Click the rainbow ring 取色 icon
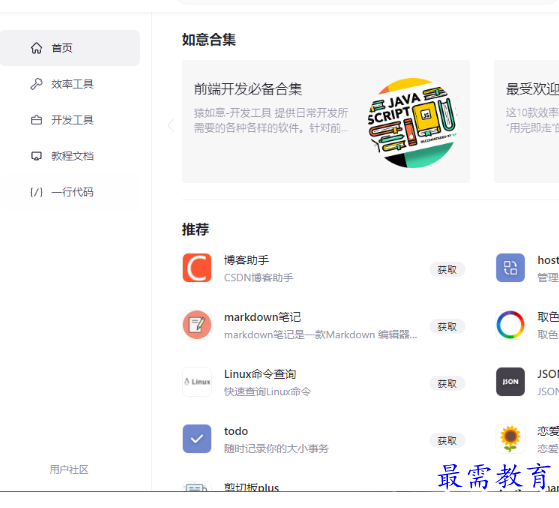The height and width of the screenshot is (508, 559). (x=510, y=325)
